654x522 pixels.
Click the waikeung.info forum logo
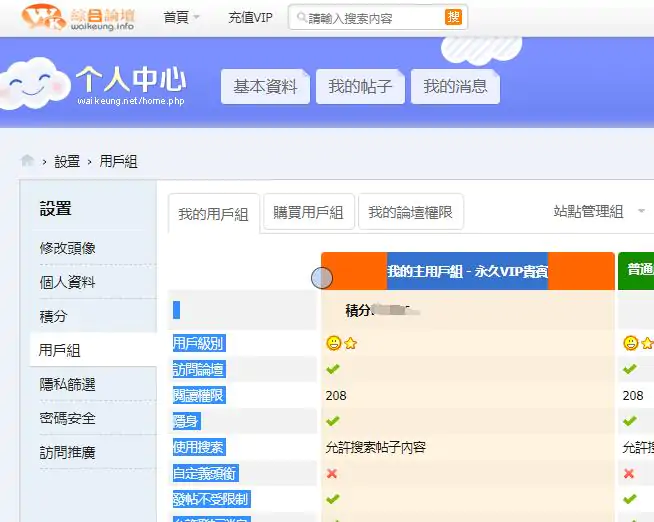pos(78,18)
